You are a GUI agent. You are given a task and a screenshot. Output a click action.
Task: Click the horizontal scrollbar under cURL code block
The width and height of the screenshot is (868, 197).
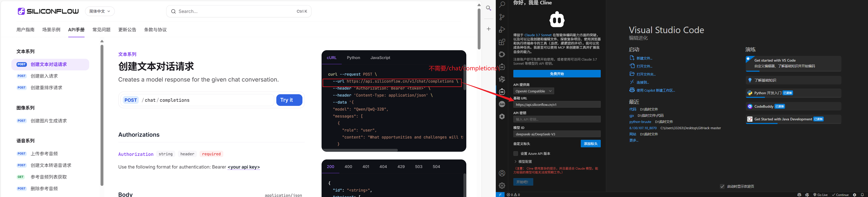(360, 150)
